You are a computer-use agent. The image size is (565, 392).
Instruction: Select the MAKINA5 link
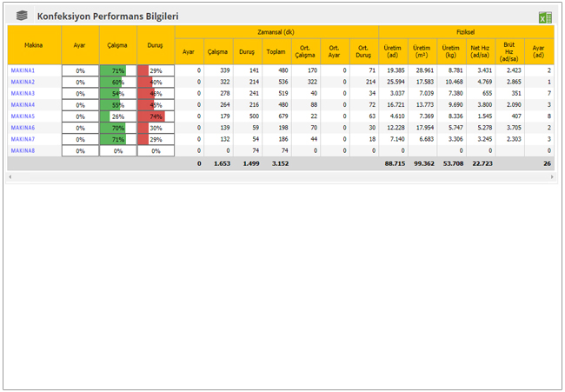coord(23,116)
